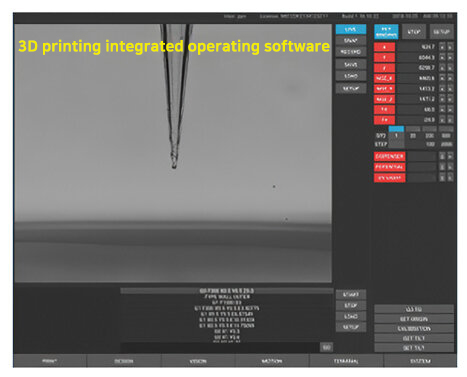This screenshot has width=467, height=377.
Task: Select the red X axis button
Action: click(x=384, y=47)
